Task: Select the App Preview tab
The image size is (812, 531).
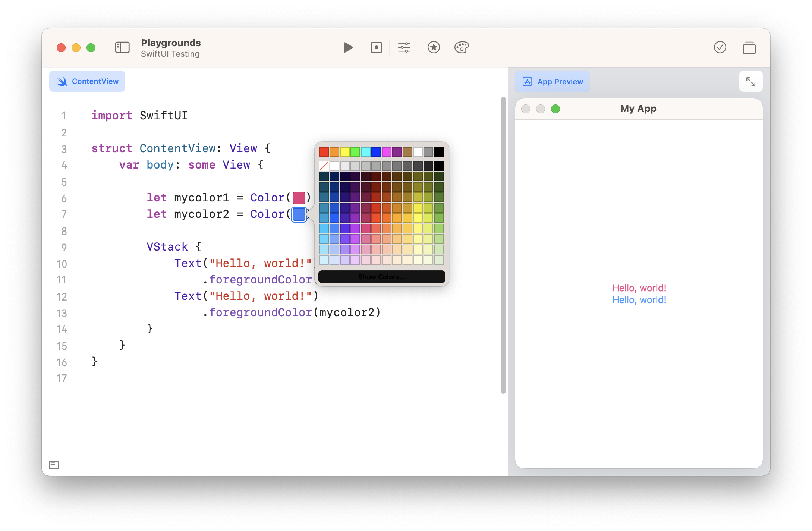Action: (x=552, y=81)
